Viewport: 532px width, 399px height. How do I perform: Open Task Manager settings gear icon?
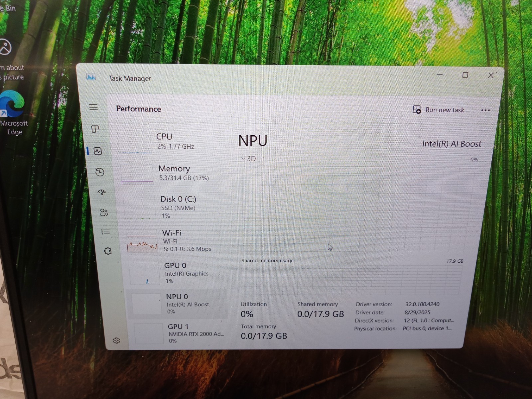coord(116,340)
